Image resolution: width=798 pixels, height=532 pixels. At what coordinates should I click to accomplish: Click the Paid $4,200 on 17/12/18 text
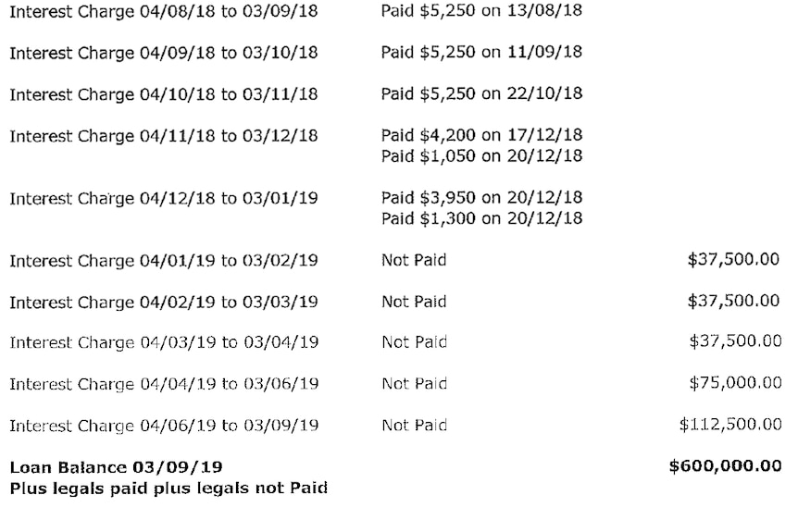click(481, 135)
